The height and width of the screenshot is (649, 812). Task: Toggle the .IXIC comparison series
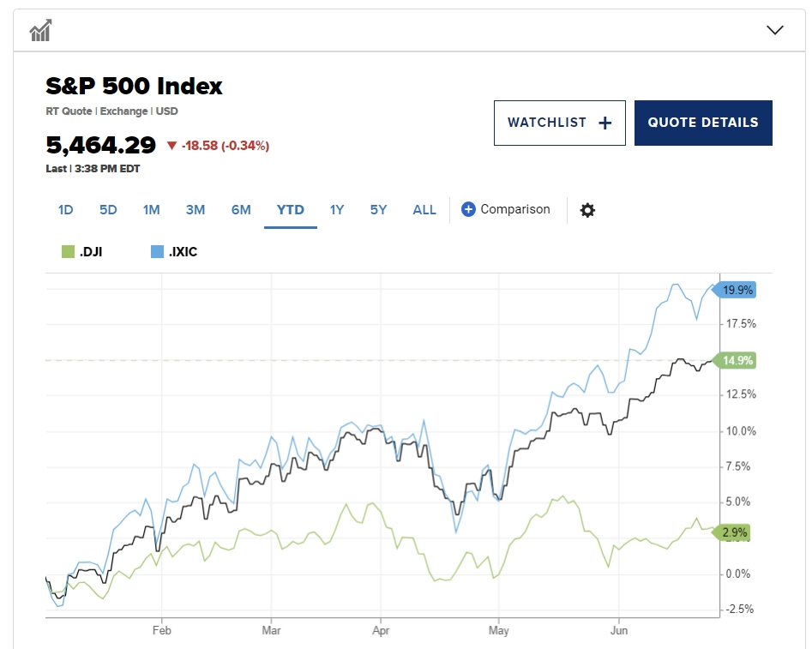[x=174, y=252]
